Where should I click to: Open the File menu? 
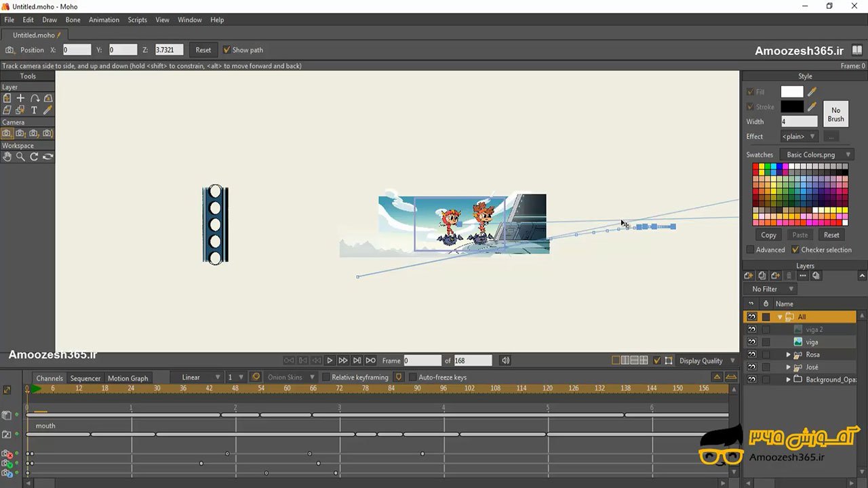(9, 20)
